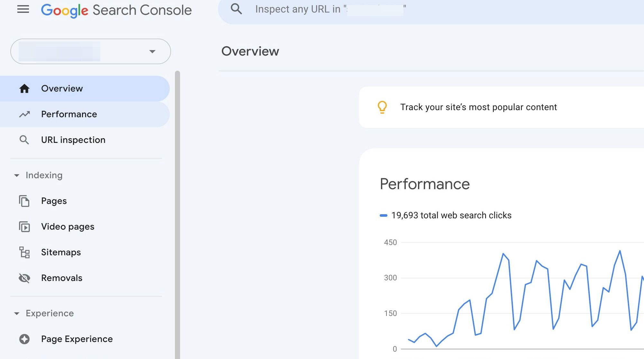Image resolution: width=644 pixels, height=359 pixels.
Task: Open Video pages under Indexing
Action: point(85,227)
